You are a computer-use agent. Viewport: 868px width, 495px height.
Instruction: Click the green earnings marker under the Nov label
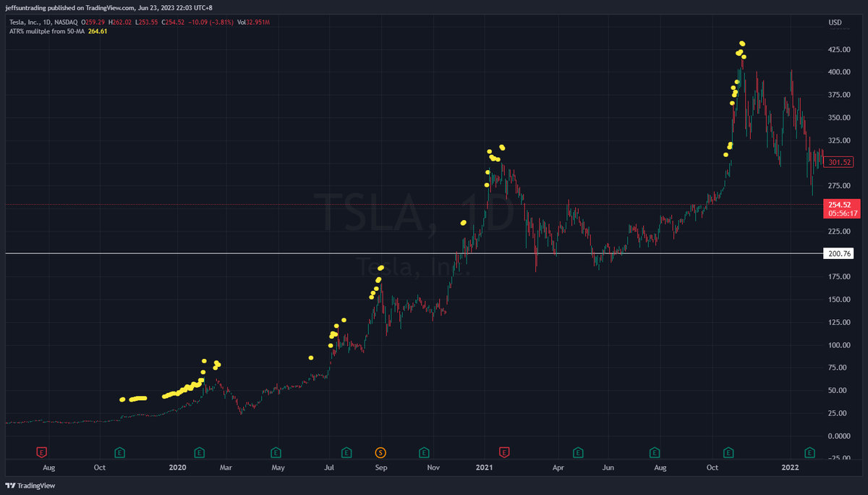point(424,452)
